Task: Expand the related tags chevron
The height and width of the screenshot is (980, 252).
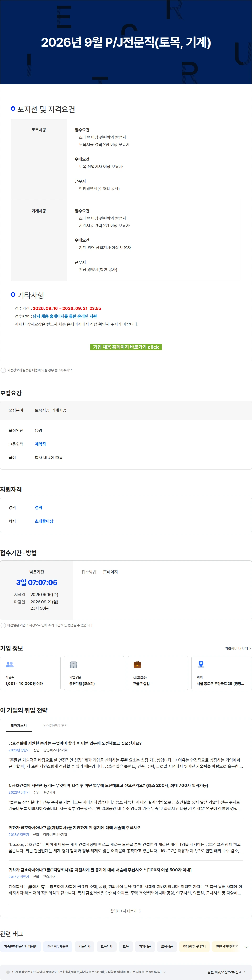Action: click(x=246, y=947)
